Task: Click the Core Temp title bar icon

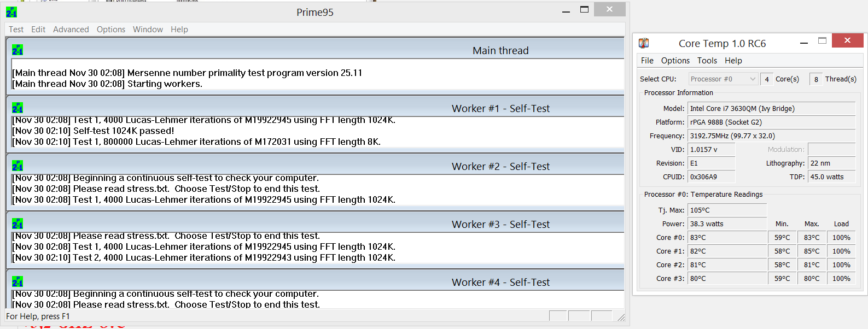Action: (644, 43)
